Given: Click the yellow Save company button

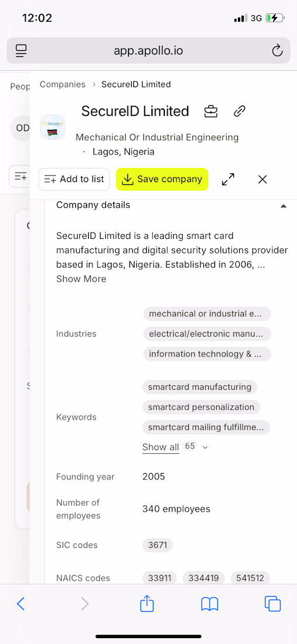Looking at the screenshot, I should 162,180.
